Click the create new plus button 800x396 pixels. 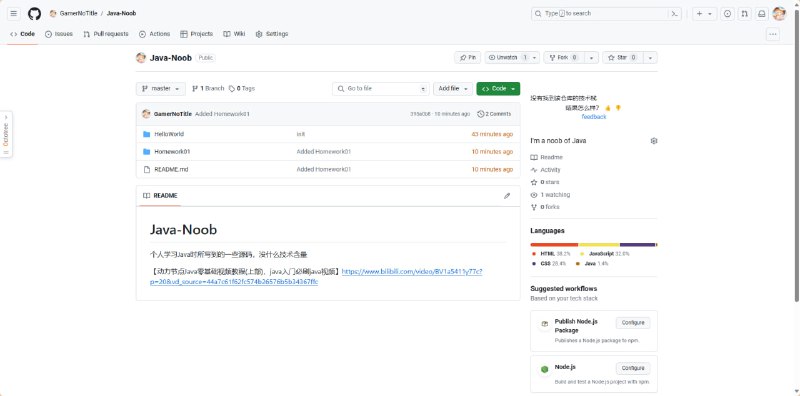[699, 14]
